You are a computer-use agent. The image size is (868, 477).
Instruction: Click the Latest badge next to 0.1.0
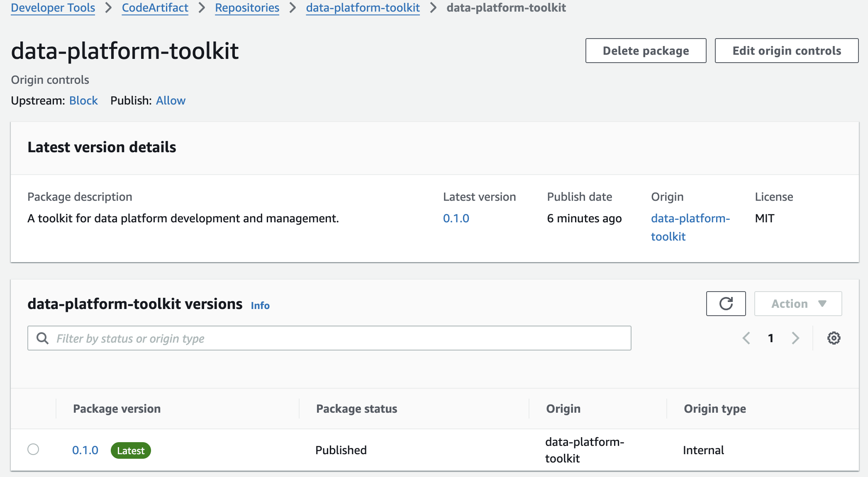131,450
